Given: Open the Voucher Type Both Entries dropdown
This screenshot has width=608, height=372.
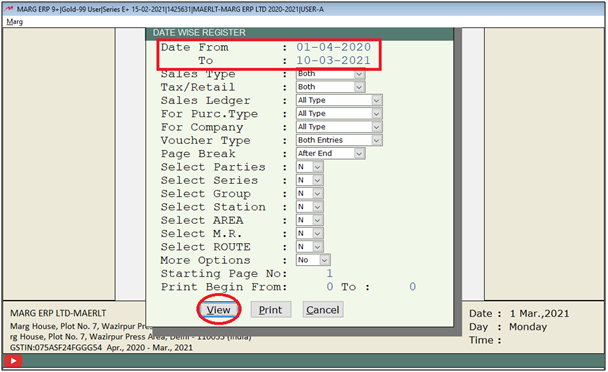Looking at the screenshot, I should (339, 140).
